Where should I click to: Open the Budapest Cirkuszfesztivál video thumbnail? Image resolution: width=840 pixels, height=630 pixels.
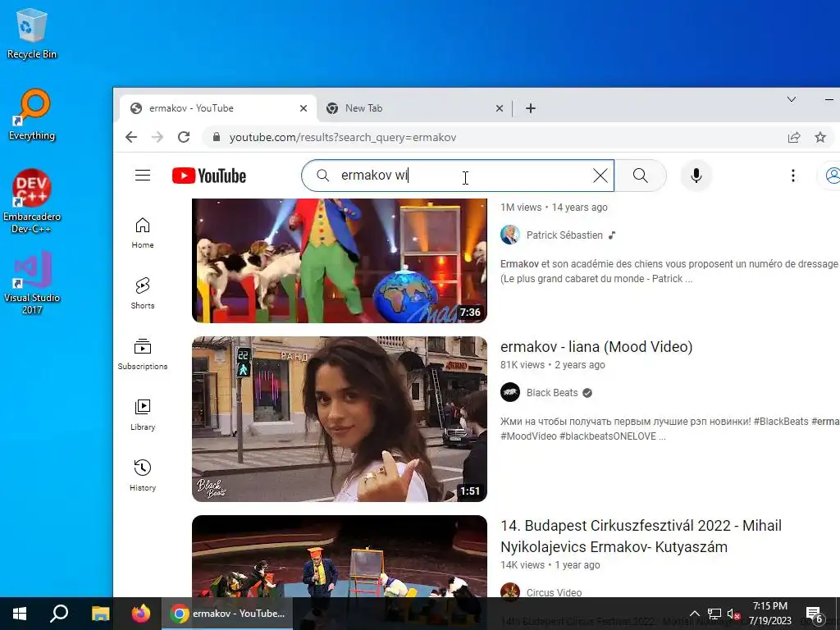pyautogui.click(x=339, y=556)
